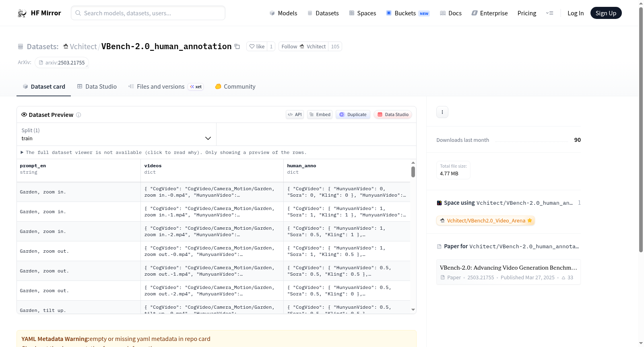This screenshot has height=347, width=644.
Task: Open Enterprise in the top navigation
Action: [489, 13]
